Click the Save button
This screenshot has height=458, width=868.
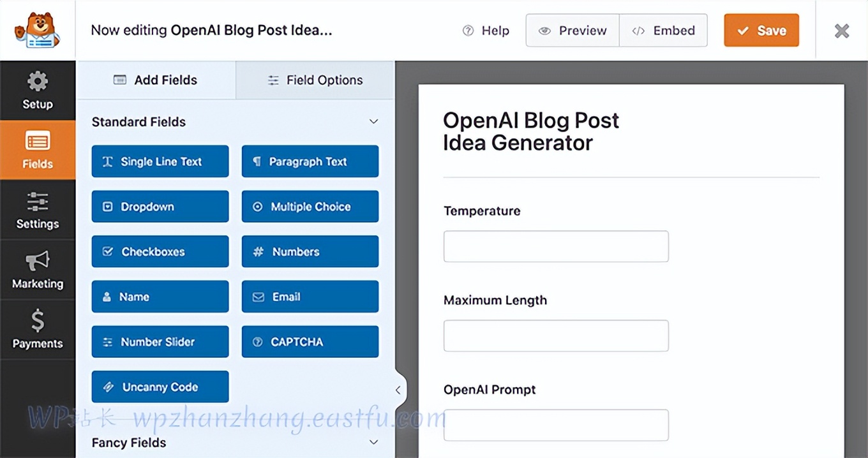(761, 31)
